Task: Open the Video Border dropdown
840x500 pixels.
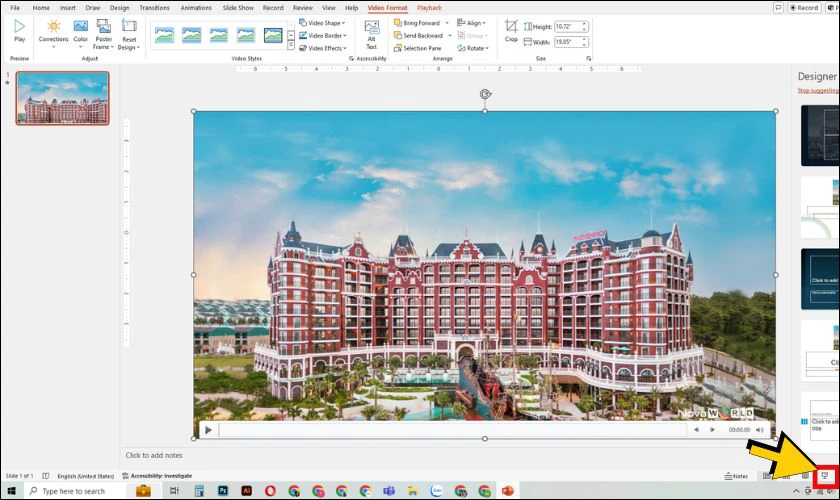Action: click(x=322, y=35)
